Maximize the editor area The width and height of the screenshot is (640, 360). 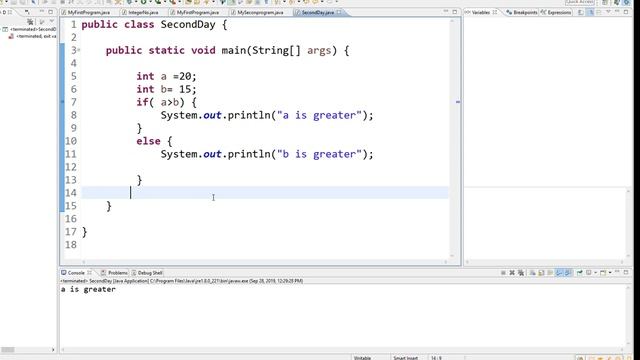coord(455,12)
